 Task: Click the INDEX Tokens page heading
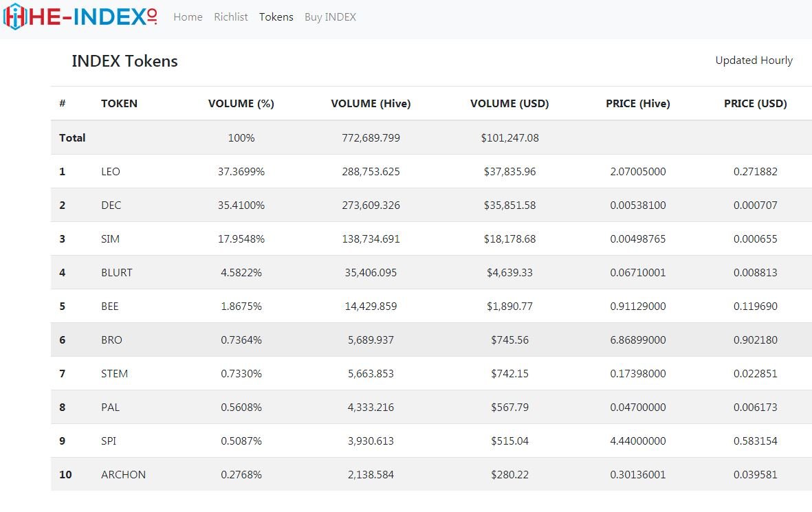pyautogui.click(x=125, y=61)
